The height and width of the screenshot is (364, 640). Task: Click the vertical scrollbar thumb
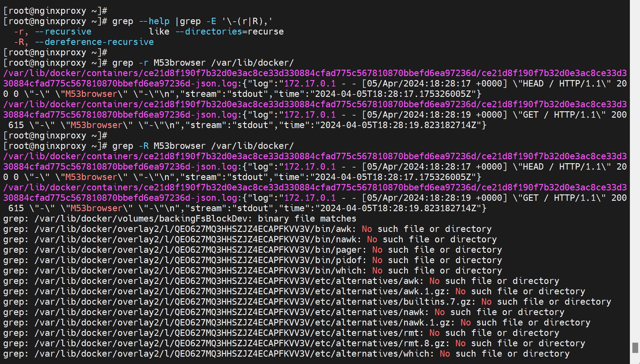tap(635, 348)
